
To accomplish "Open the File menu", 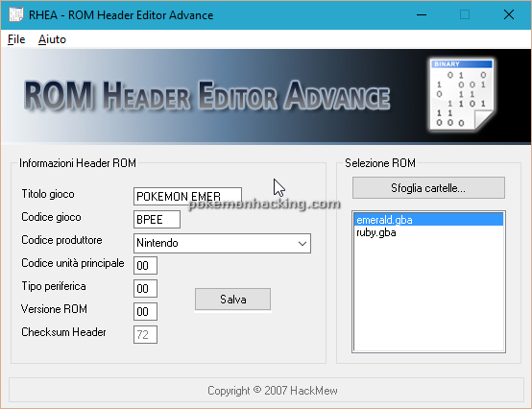I will coord(16,39).
